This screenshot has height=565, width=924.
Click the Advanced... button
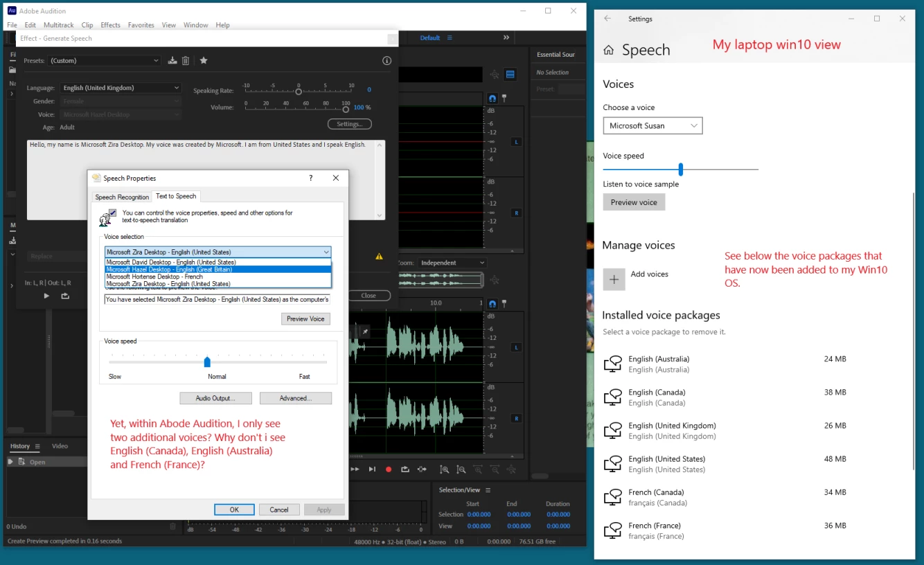coord(296,398)
